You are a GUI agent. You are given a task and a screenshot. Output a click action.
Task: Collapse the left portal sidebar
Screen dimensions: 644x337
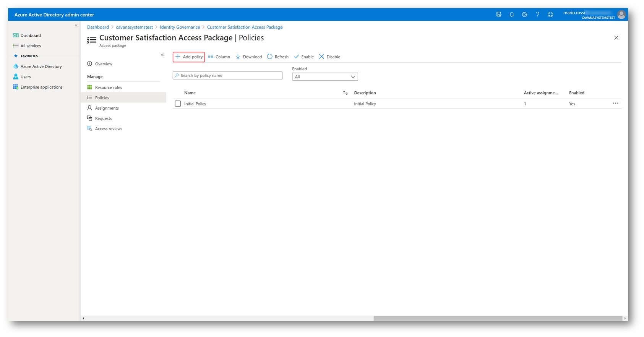[76, 26]
